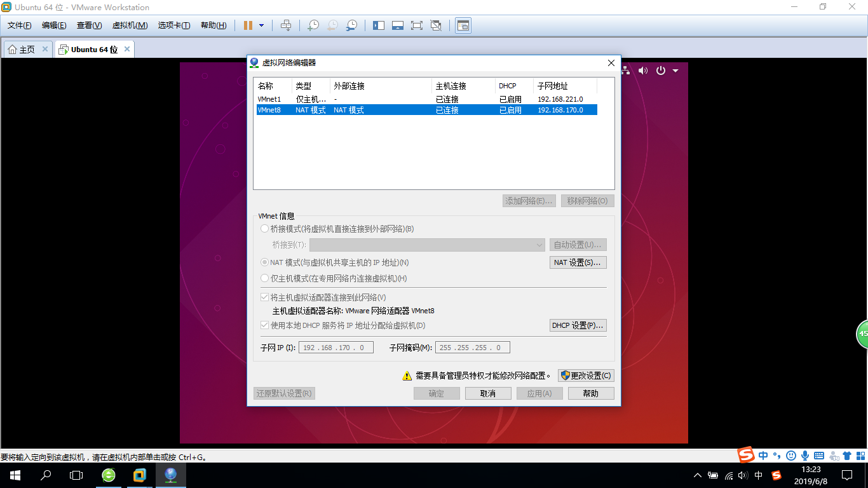Click the Unity mode toolbar icon
The height and width of the screenshot is (488, 868).
coord(436,25)
